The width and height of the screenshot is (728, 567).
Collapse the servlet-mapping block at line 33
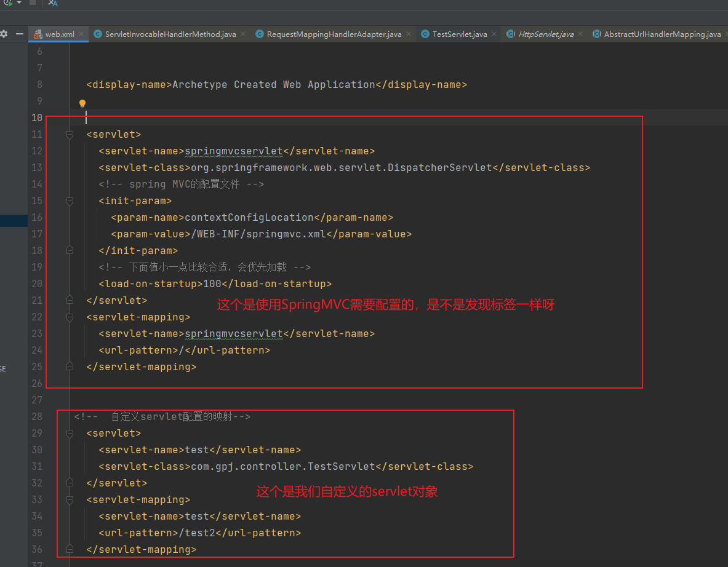[x=70, y=500]
